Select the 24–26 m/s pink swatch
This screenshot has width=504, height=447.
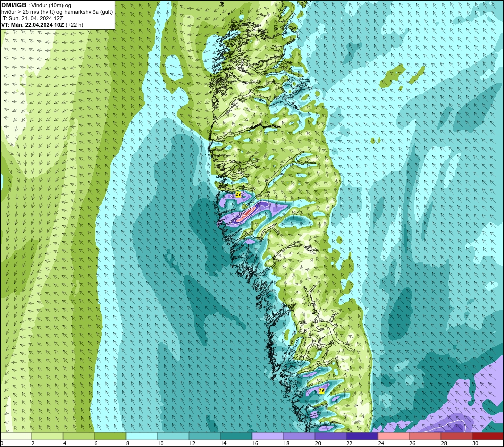pyautogui.click(x=394, y=436)
